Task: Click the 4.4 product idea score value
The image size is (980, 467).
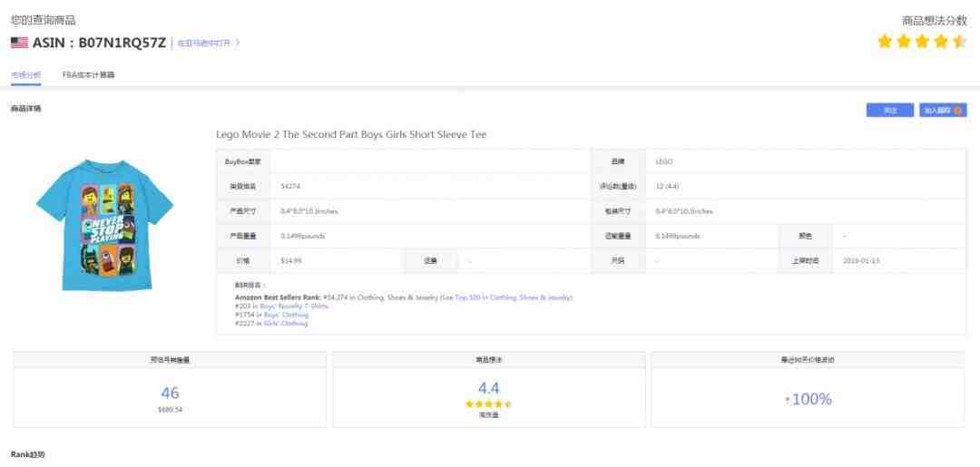Action: pyautogui.click(x=489, y=388)
